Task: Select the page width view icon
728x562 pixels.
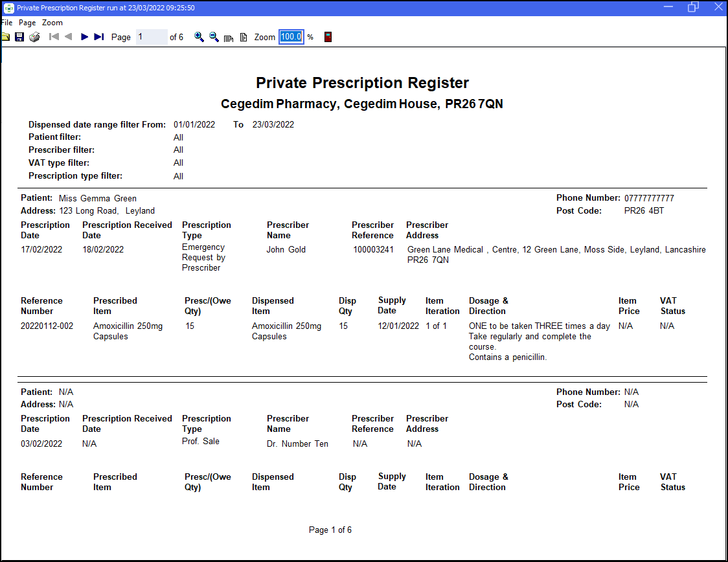Action: 229,38
